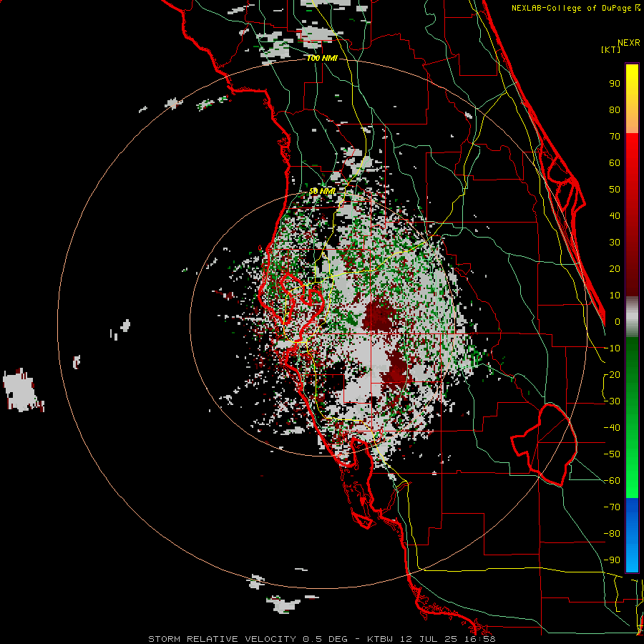Click the -80 scale value

pos(612,534)
